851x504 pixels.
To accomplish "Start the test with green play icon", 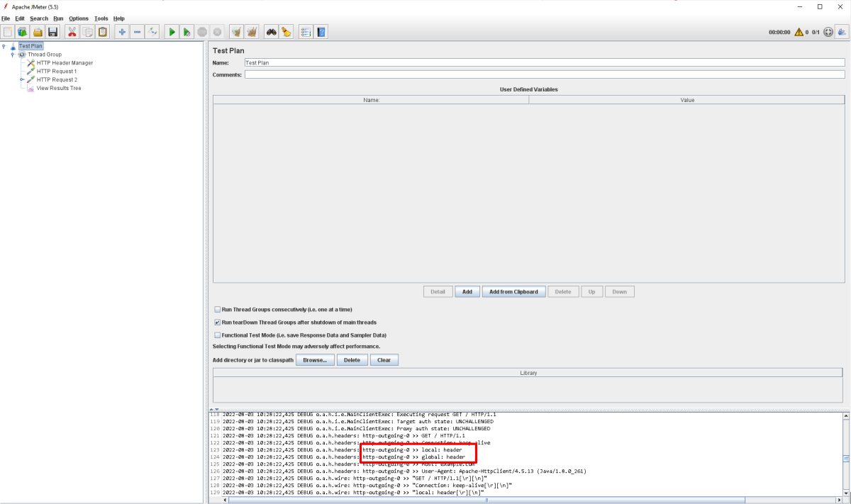I will [172, 32].
